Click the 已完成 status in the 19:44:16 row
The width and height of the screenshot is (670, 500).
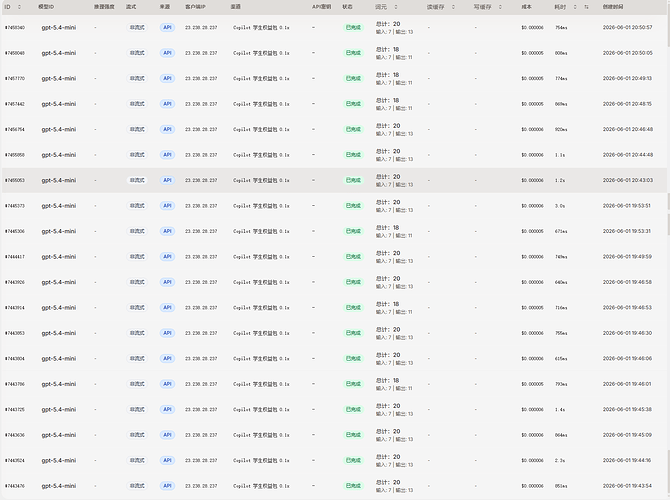tap(353, 460)
